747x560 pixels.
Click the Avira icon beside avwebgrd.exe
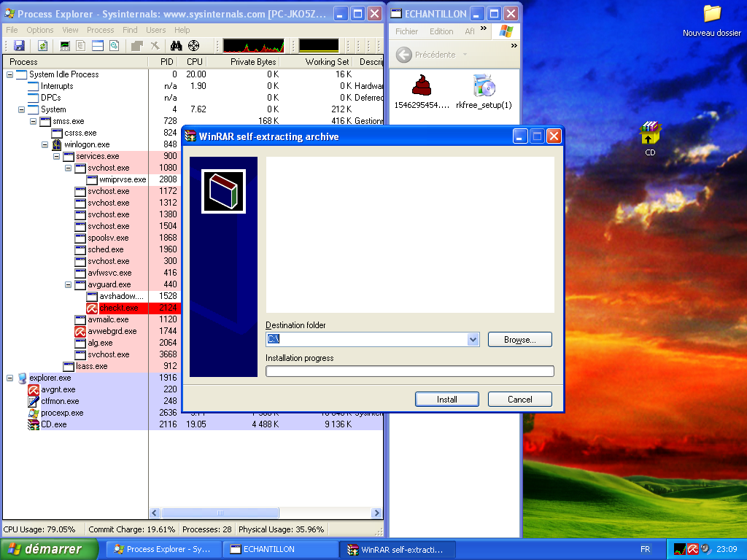[x=80, y=332]
